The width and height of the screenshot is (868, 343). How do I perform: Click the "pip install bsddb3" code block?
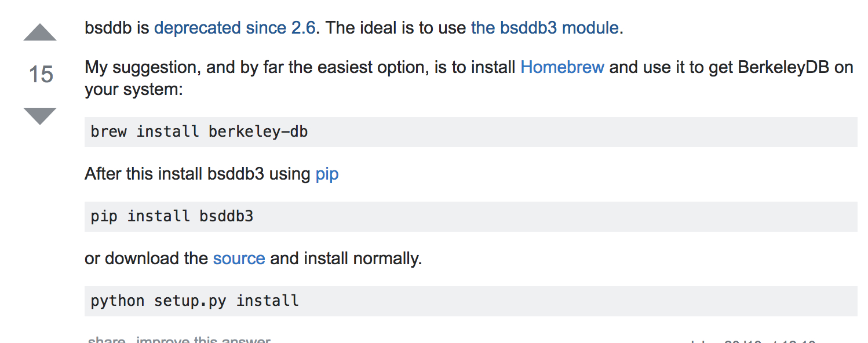pyautogui.click(x=172, y=217)
